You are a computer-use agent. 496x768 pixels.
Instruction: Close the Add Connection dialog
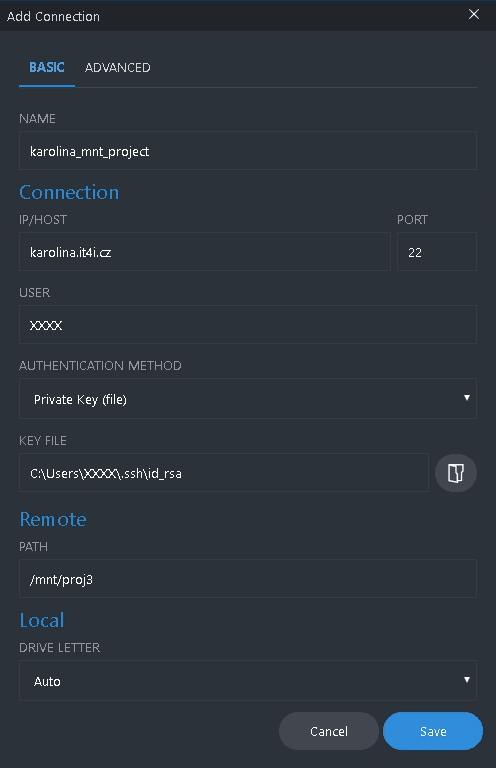(x=473, y=15)
